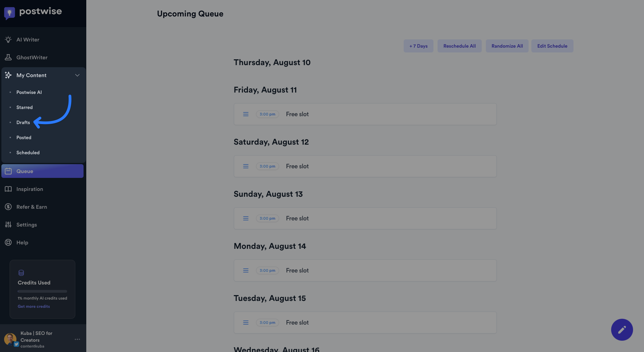This screenshot has width=644, height=352.
Task: Open GhostWriter via its flask icon
Action: pyautogui.click(x=8, y=57)
